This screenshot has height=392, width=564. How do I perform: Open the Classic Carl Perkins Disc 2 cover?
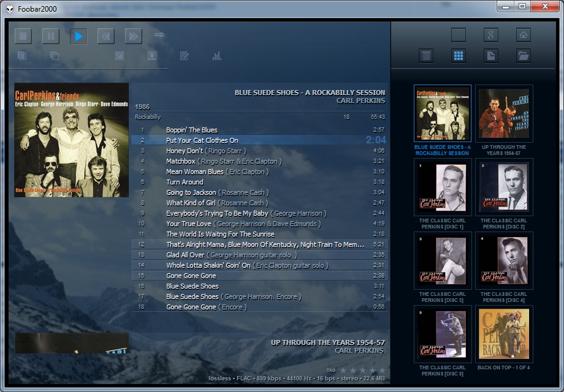point(504,187)
